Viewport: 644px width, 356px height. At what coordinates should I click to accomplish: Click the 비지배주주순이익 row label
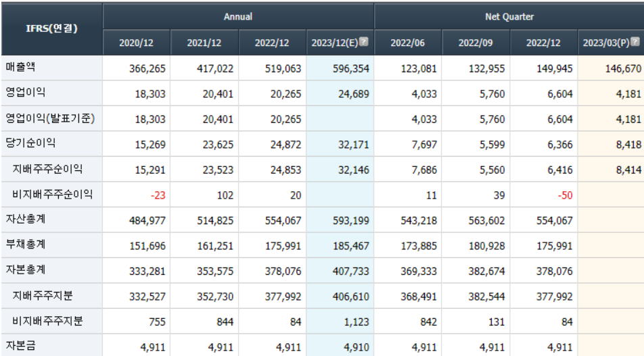point(52,194)
